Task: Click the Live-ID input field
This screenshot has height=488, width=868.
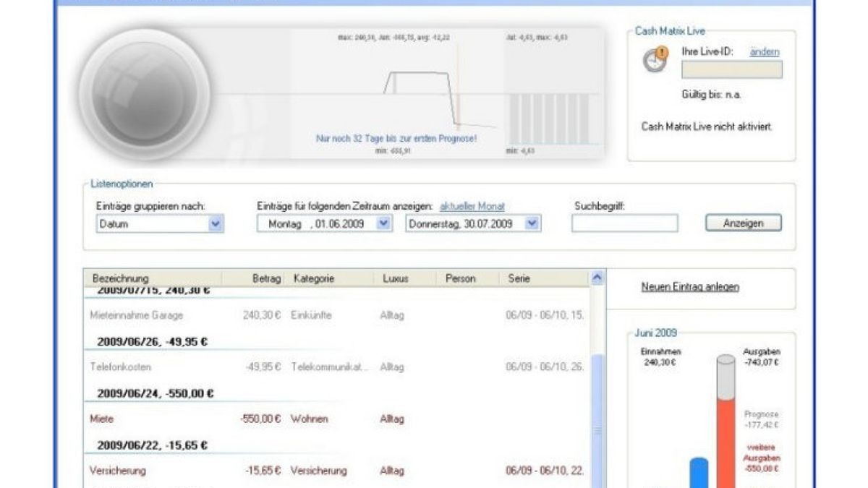Action: (x=731, y=70)
